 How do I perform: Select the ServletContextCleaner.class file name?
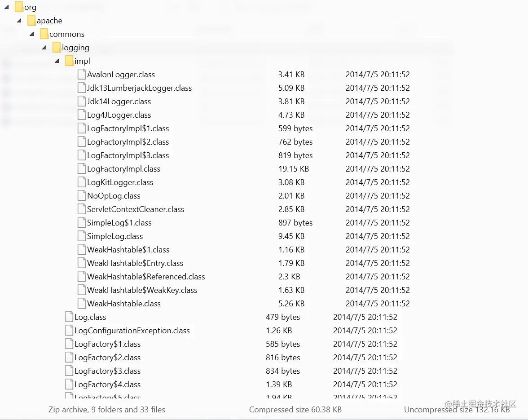tap(136, 209)
